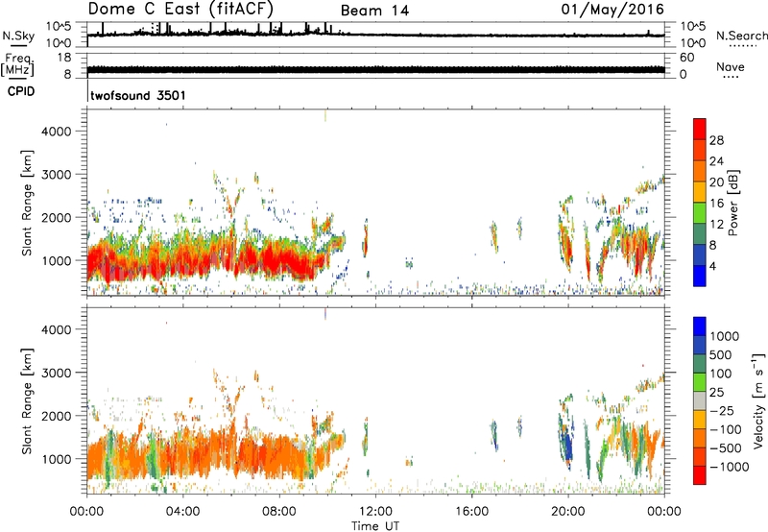768x532 pixels.
Task: Pick the light green segment of the power colorbar
Action: (700, 213)
